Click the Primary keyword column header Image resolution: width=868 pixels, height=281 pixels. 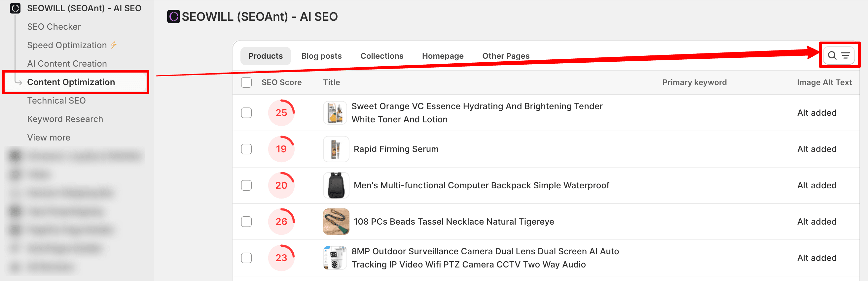point(694,82)
